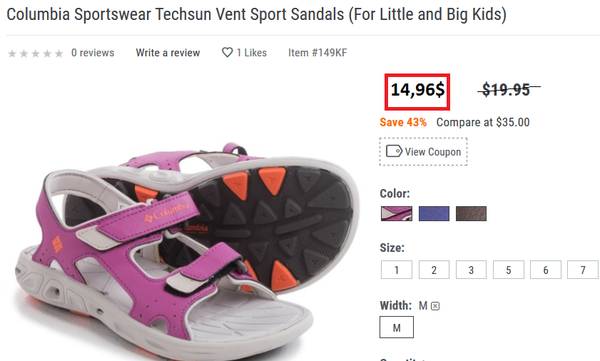The height and width of the screenshot is (361, 600).
Task: Select size 2
Action: [434, 270]
